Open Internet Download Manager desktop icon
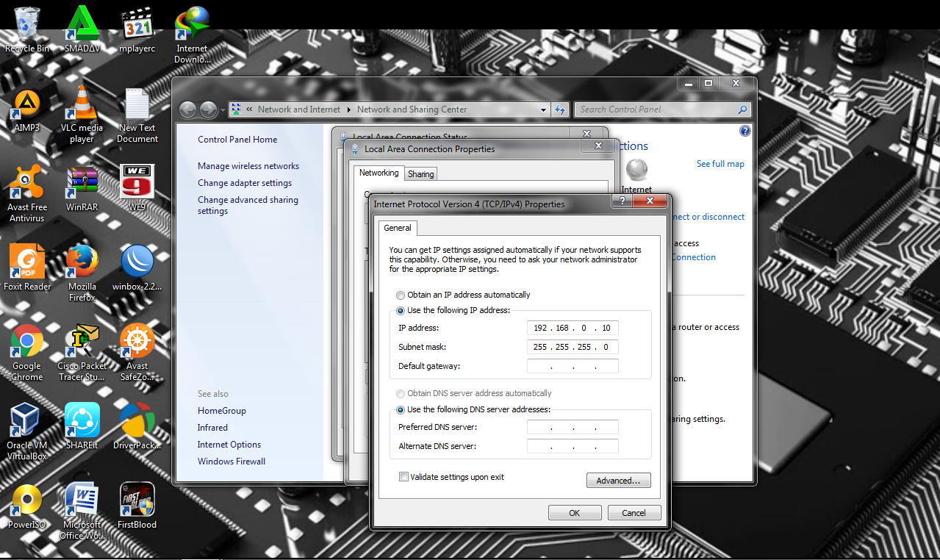This screenshot has width=940, height=560. click(x=192, y=35)
